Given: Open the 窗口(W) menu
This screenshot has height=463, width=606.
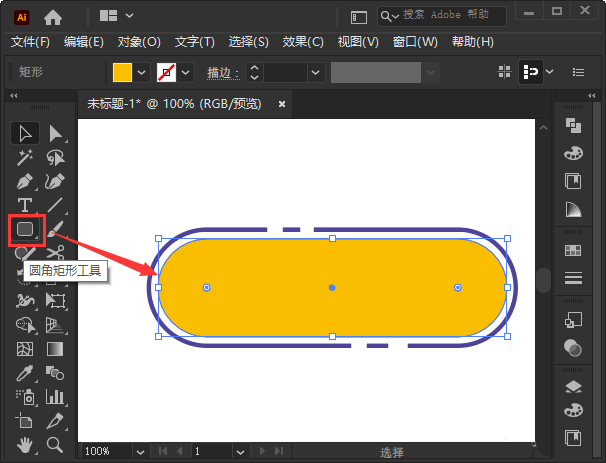Looking at the screenshot, I should pyautogui.click(x=415, y=42).
